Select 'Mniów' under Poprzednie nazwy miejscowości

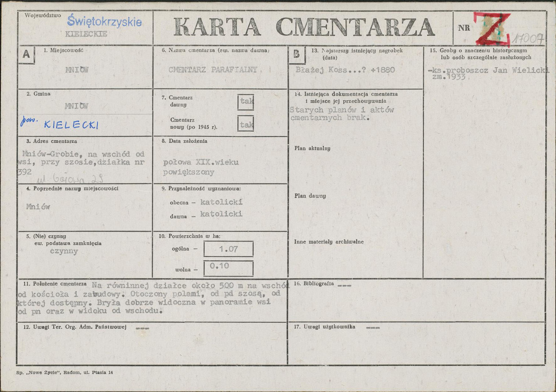click(38, 207)
